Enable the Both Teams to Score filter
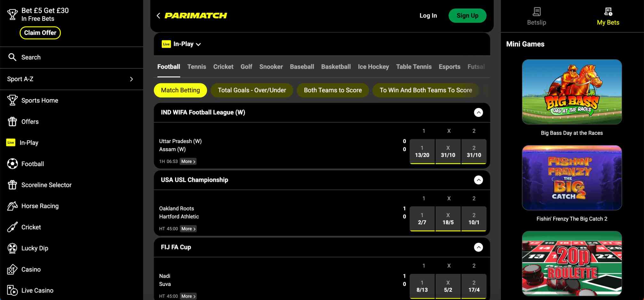The width and height of the screenshot is (644, 300). tap(332, 90)
